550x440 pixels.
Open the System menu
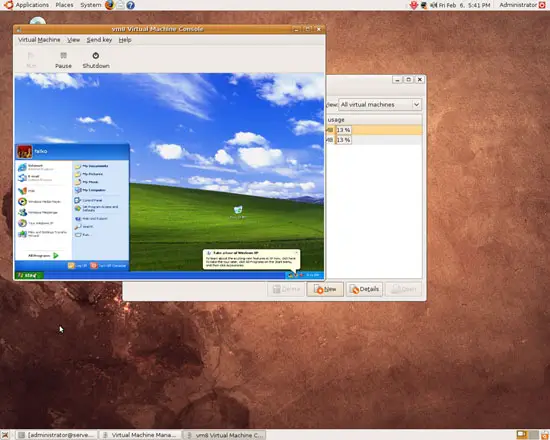tap(90, 5)
